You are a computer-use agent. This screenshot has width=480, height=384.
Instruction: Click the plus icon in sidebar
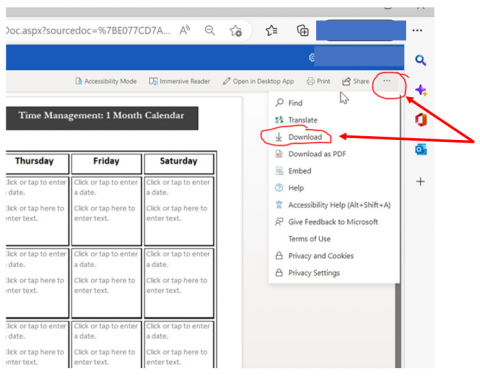(x=421, y=182)
